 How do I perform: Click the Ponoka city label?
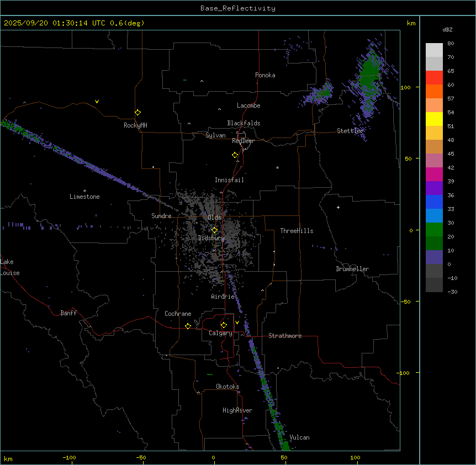click(x=265, y=75)
